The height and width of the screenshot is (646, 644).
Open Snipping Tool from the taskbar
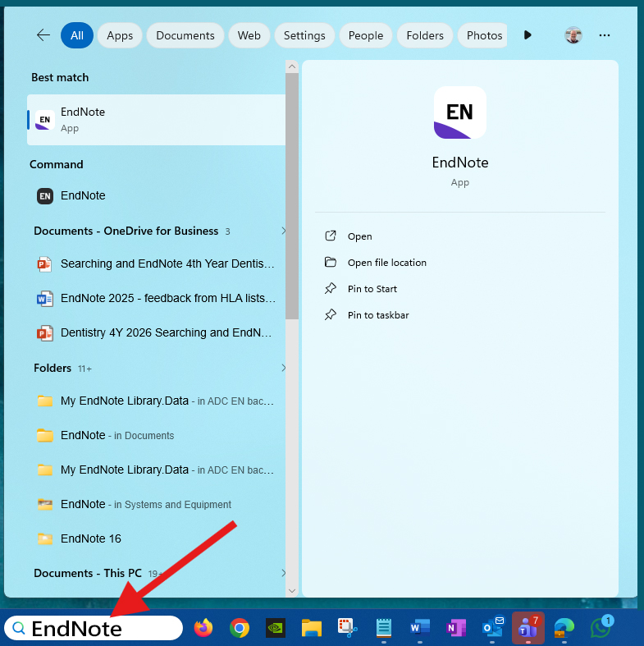click(x=348, y=628)
